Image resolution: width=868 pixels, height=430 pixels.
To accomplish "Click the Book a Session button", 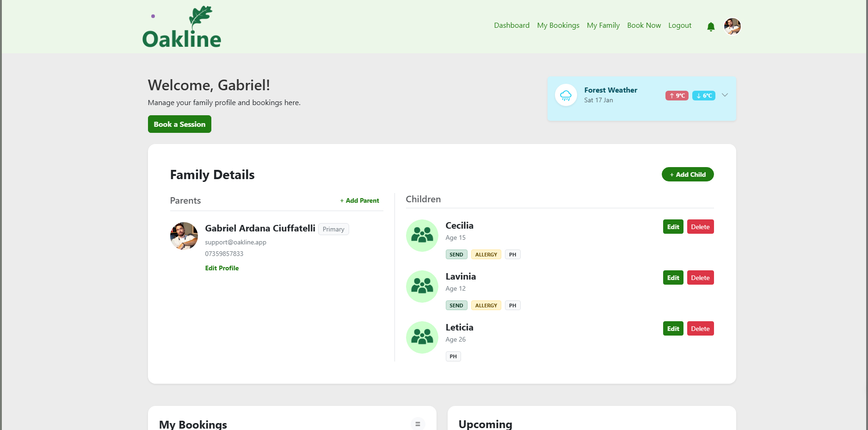I will (x=179, y=124).
